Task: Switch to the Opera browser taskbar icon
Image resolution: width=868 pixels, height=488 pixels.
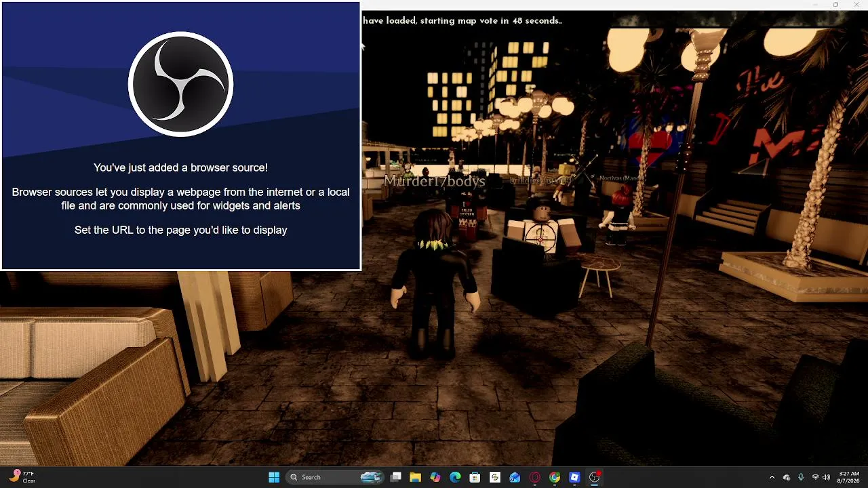Action: pos(535,477)
